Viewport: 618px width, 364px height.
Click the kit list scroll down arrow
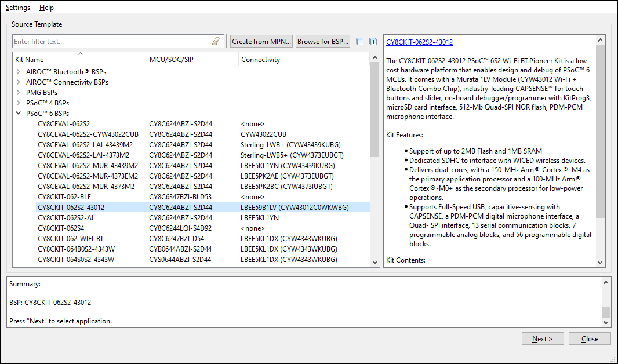click(375, 263)
